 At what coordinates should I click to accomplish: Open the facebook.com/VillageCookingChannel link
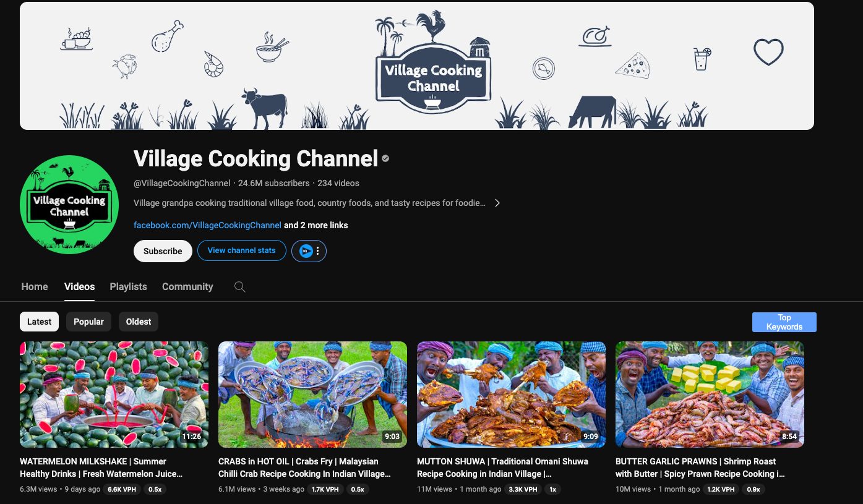click(x=207, y=225)
